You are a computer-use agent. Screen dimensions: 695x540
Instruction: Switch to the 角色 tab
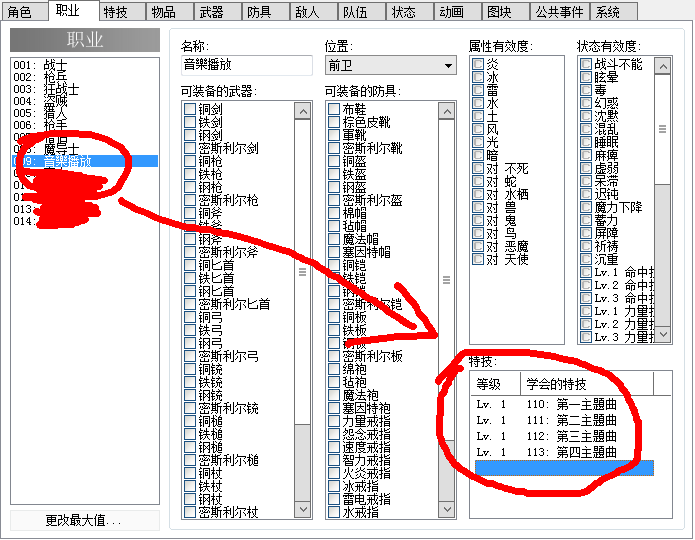(25, 12)
